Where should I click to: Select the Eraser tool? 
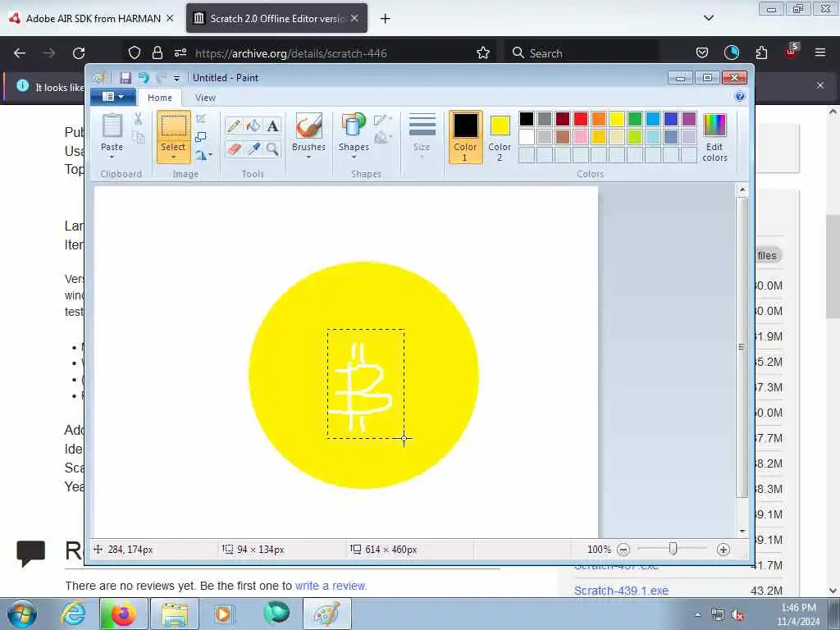point(234,148)
